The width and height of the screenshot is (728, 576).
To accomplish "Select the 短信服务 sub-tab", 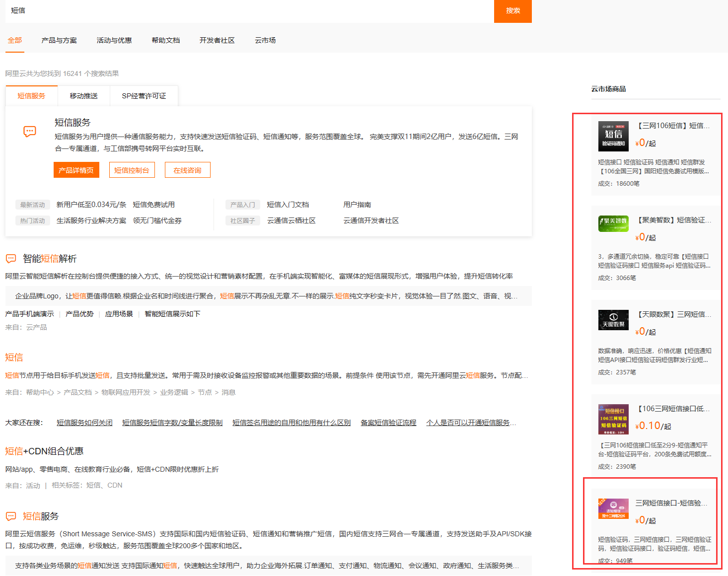I will (x=31, y=96).
